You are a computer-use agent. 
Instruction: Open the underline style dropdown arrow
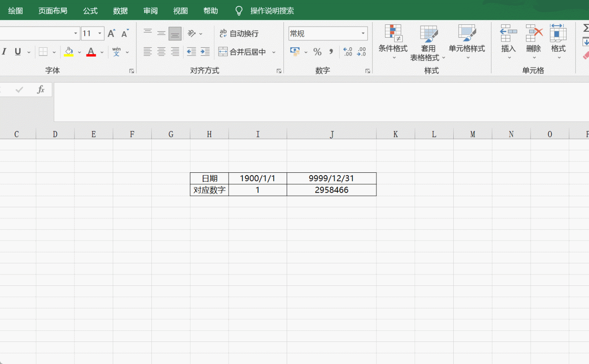pos(29,52)
